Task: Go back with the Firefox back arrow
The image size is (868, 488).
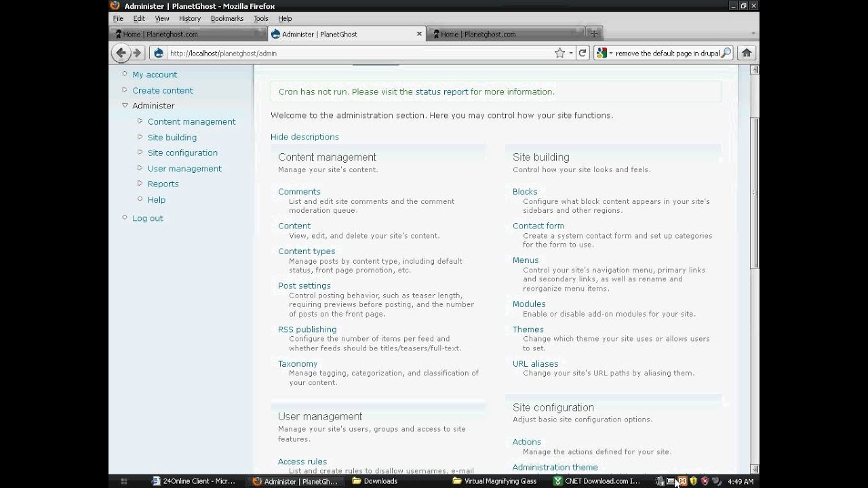Action: (x=121, y=53)
